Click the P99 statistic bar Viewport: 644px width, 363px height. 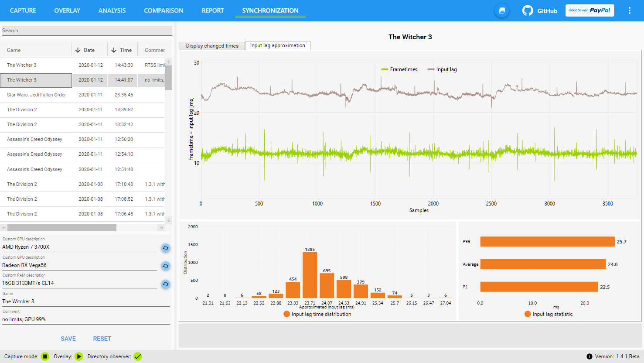547,242
